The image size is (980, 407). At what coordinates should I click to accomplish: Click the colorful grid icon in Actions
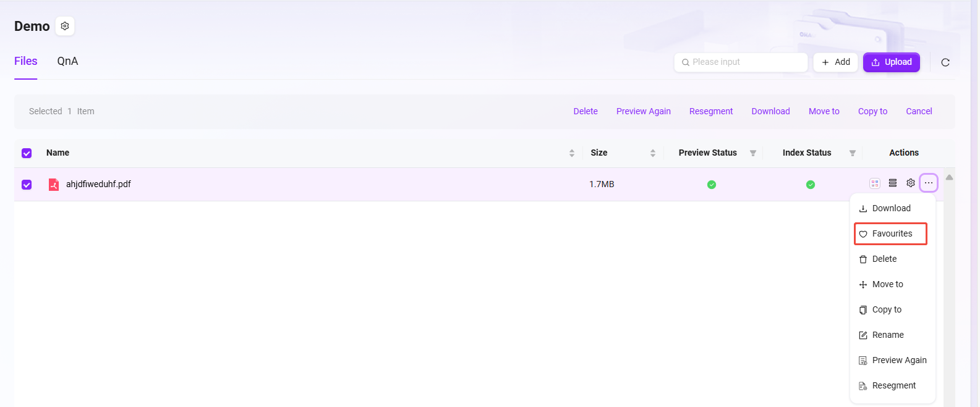874,183
